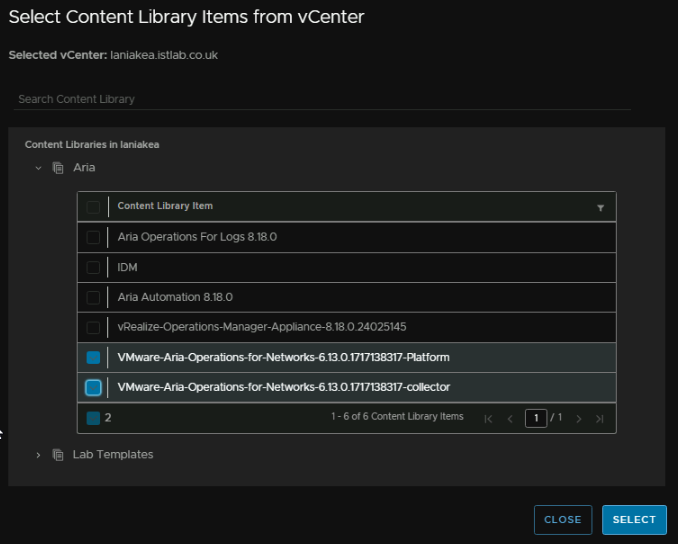Check Aria Operations For Logs 8.18.0
The height and width of the screenshot is (544, 678).
pos(93,237)
